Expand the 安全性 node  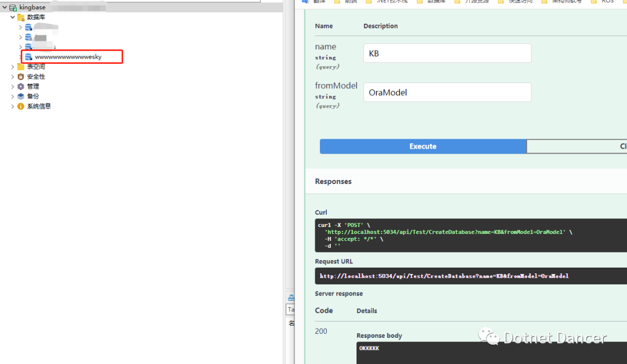(x=13, y=77)
